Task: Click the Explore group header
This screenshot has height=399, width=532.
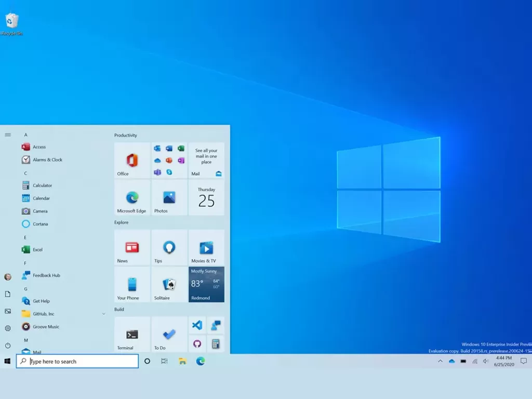Action: pyautogui.click(x=121, y=222)
